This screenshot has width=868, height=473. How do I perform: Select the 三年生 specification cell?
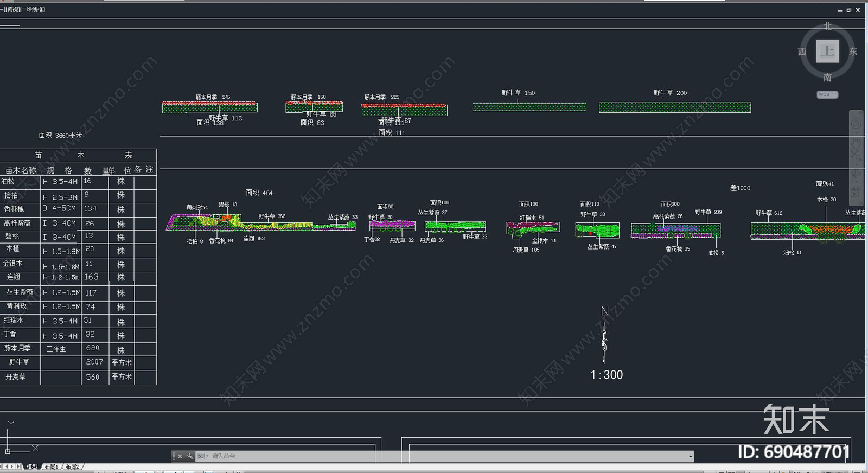tap(56, 349)
